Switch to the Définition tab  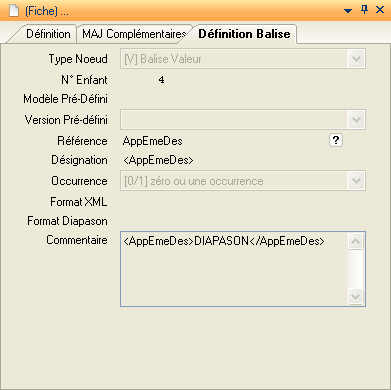click(48, 34)
